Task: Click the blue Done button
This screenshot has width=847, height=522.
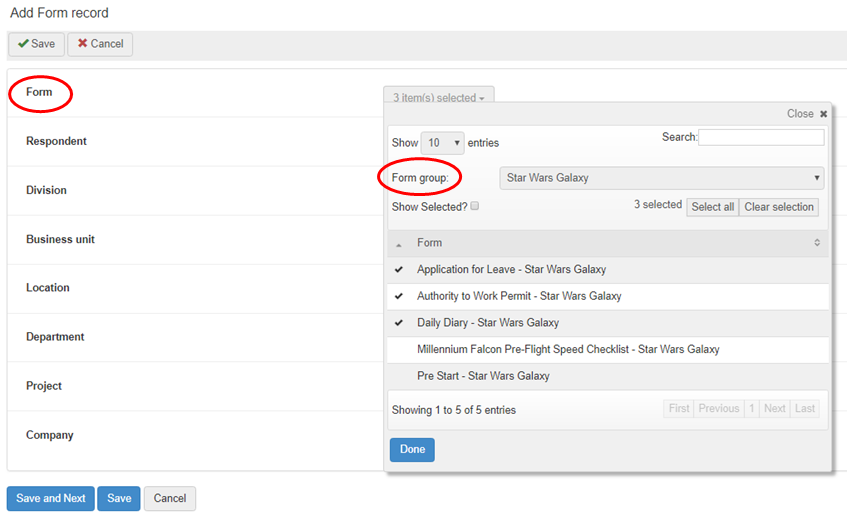Action: [412, 450]
